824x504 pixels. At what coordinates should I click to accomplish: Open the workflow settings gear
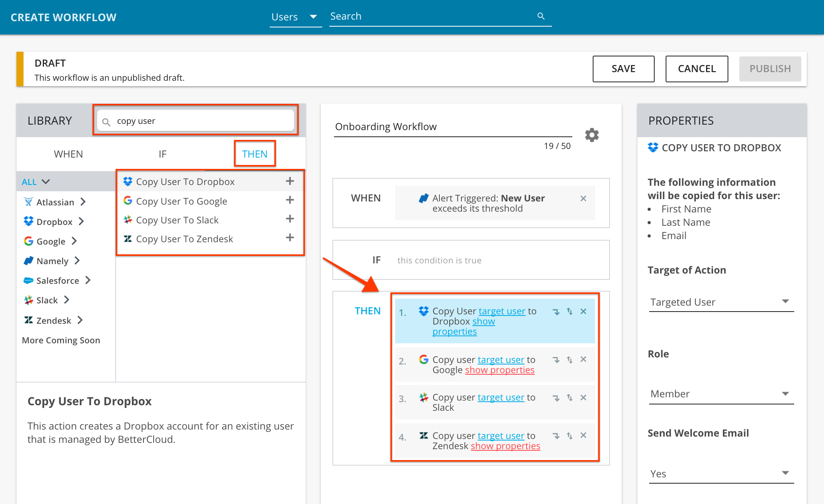point(592,135)
